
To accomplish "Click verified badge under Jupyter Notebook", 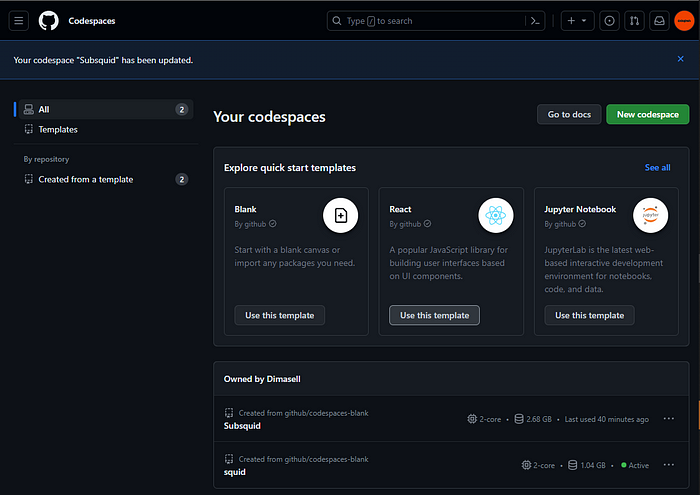I will click(582, 224).
